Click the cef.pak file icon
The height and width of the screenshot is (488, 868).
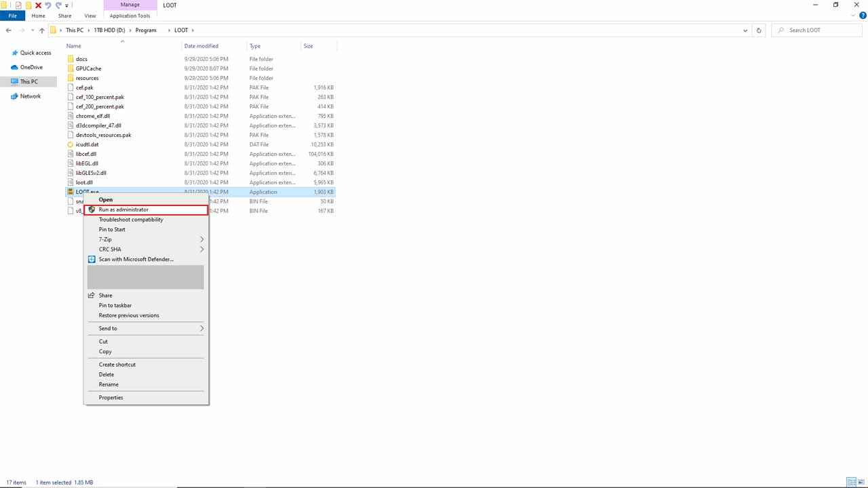[x=71, y=87]
